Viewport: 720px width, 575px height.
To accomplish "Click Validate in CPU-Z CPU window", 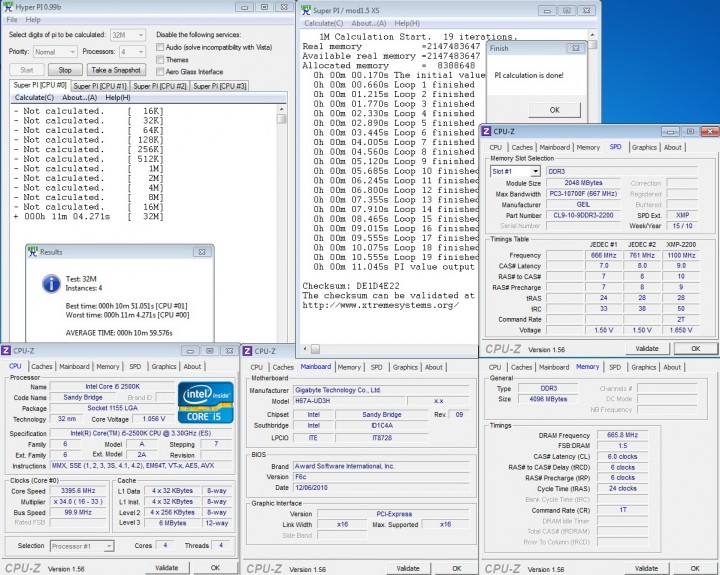I will point(167,568).
